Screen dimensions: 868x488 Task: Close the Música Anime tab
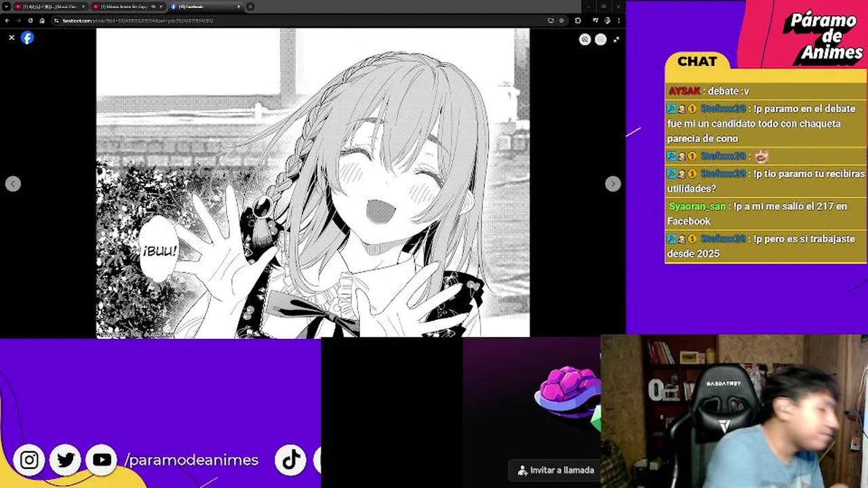pos(161,7)
